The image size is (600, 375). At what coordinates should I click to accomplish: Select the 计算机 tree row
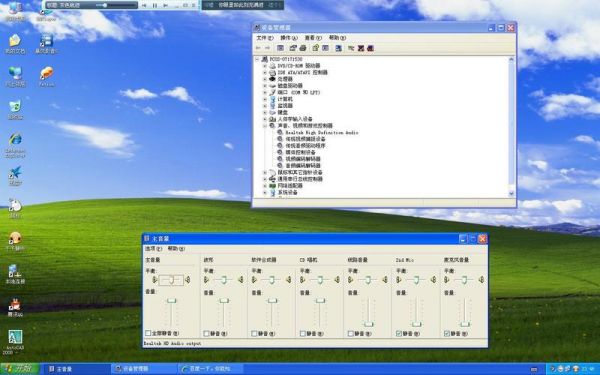(x=285, y=99)
